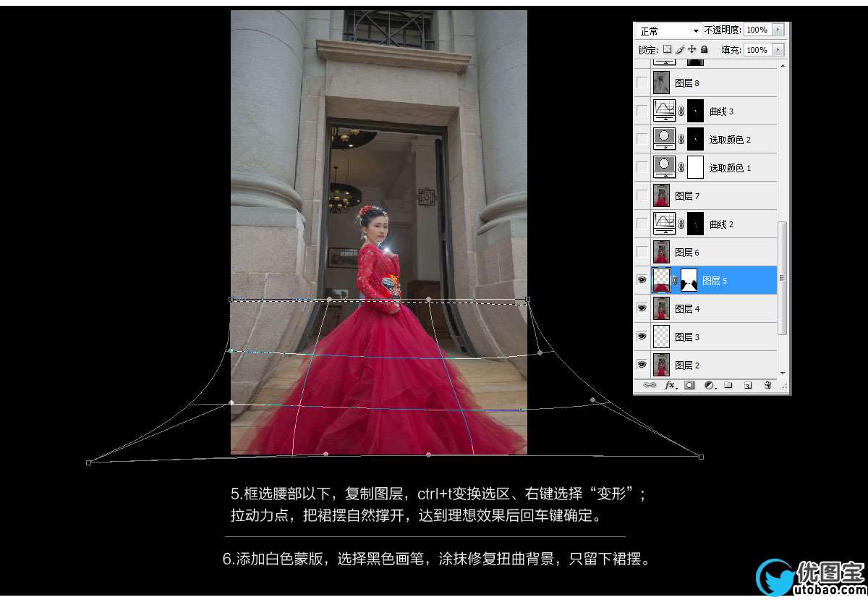Select layer 图层 2
Viewport: 868px width, 600px height.
(687, 366)
